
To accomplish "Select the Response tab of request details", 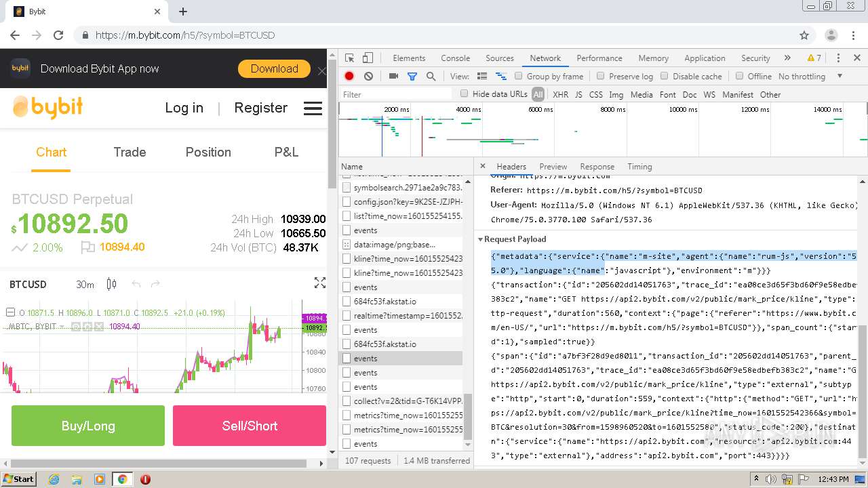I will [597, 166].
